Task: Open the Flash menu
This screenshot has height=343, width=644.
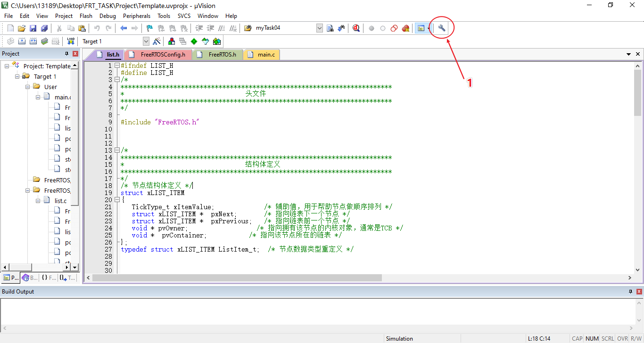Action: coord(86,16)
